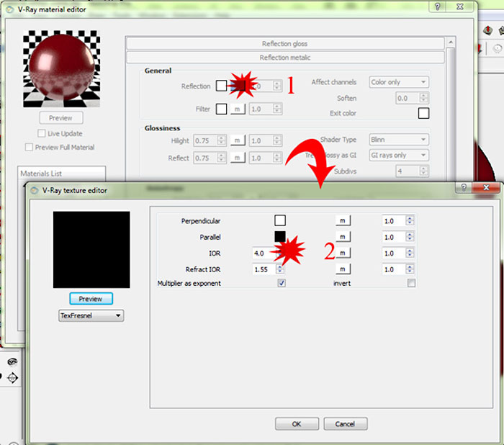The width and height of the screenshot is (504, 445).
Task: Click the Preview button under material sphere
Action: click(x=61, y=118)
